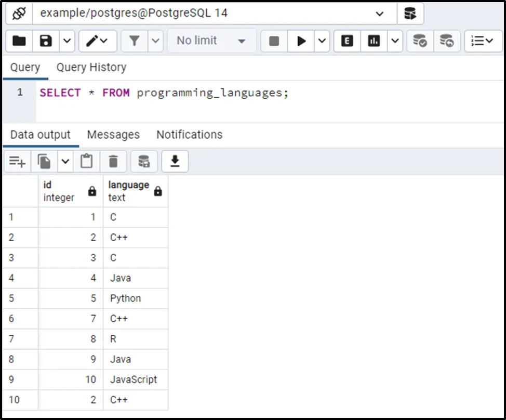The height and width of the screenshot is (420, 506).
Task: Click the language column header
Action: (129, 191)
